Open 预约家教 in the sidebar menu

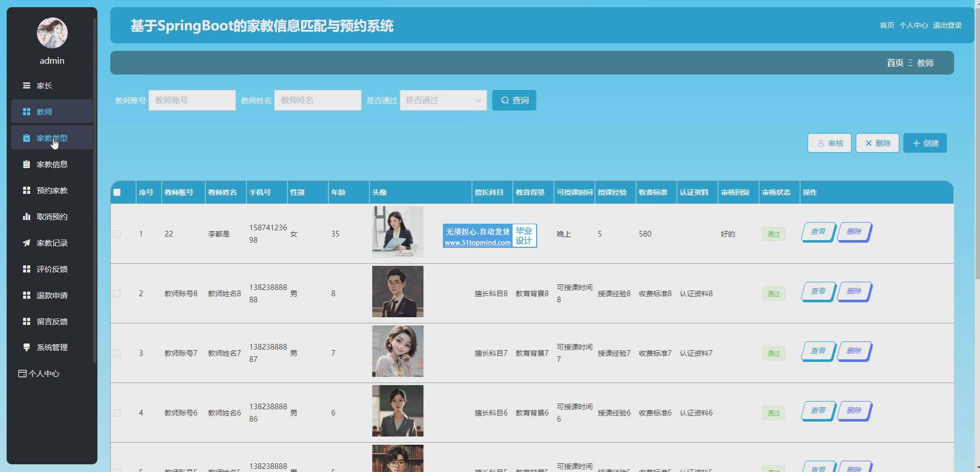pos(52,190)
